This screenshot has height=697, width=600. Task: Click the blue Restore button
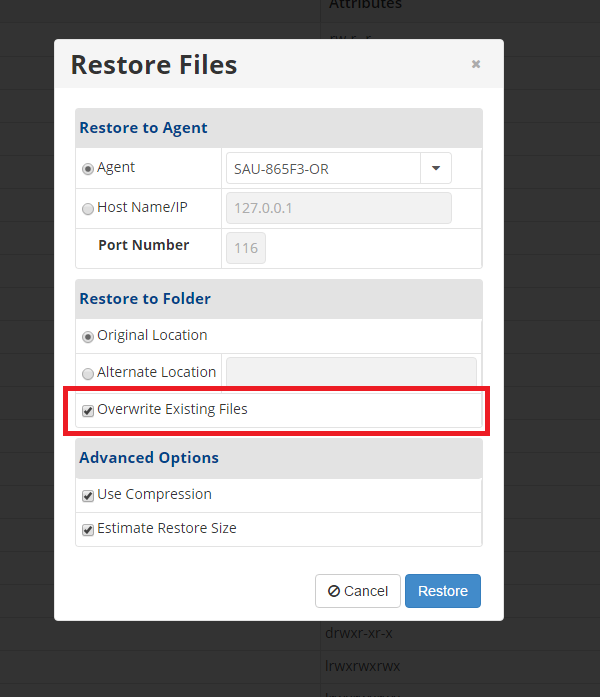coord(442,591)
